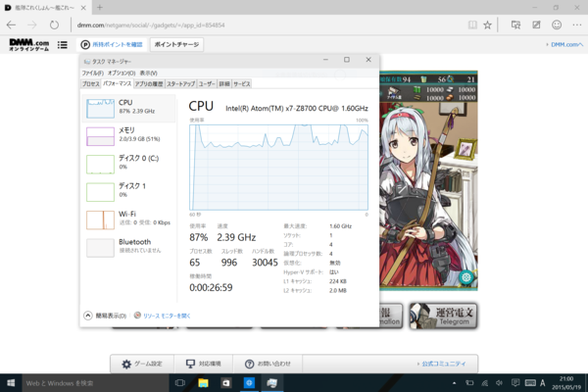This screenshot has width=588, height=392.
Task: Open the Store taskbar icon
Action: tap(225, 383)
